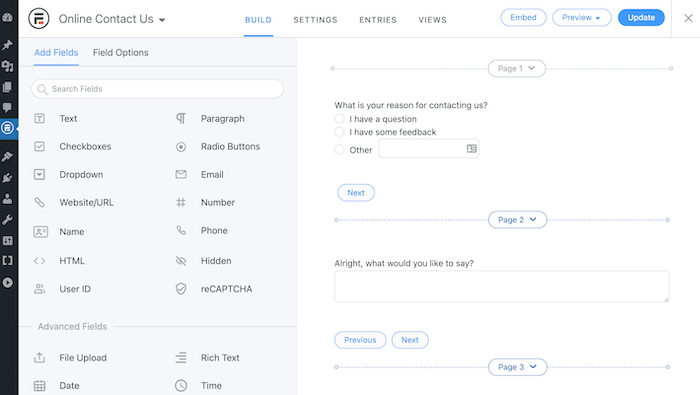Select the 'Other' radio option
Viewport: 700px width, 395px height.
click(339, 150)
